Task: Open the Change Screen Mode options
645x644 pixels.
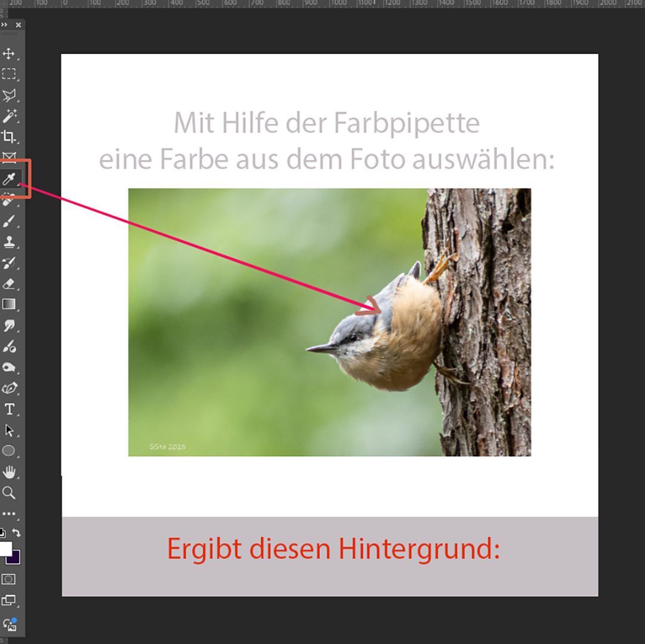Action: (9, 600)
